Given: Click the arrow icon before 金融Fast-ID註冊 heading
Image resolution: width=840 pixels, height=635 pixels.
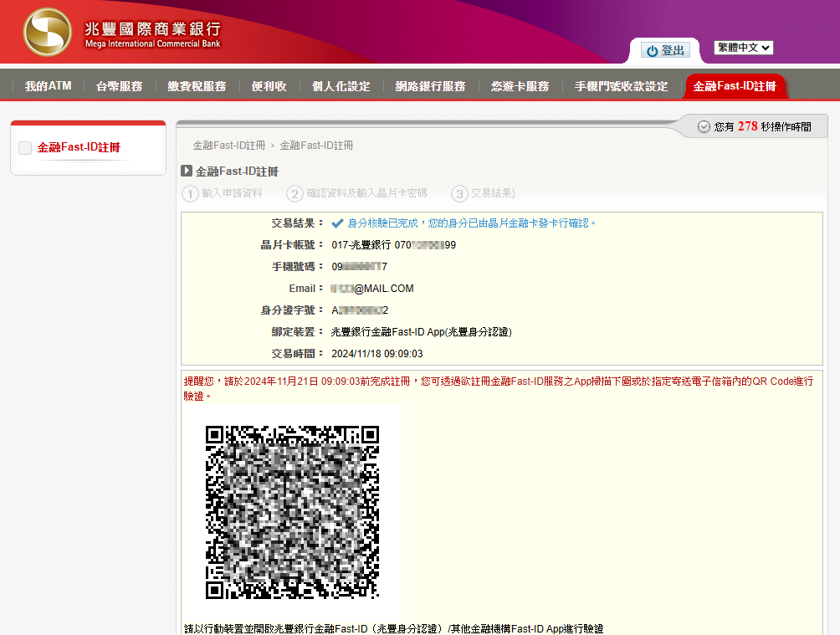Looking at the screenshot, I should pyautogui.click(x=187, y=171).
